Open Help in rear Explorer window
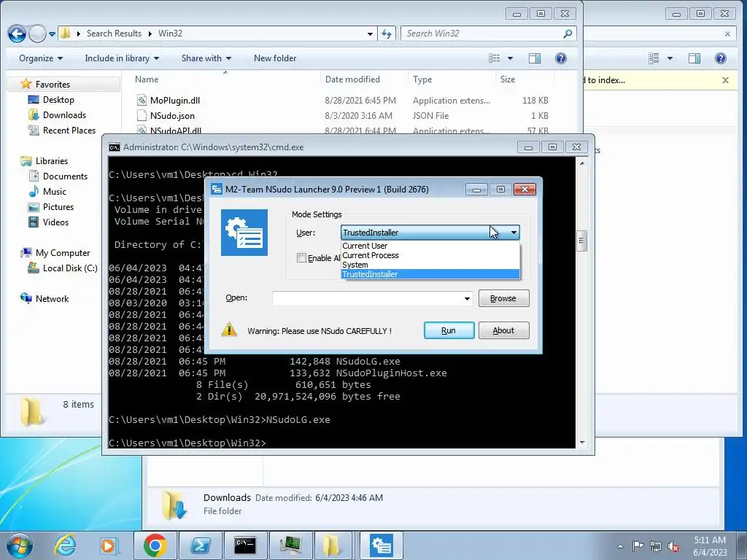 (x=720, y=58)
